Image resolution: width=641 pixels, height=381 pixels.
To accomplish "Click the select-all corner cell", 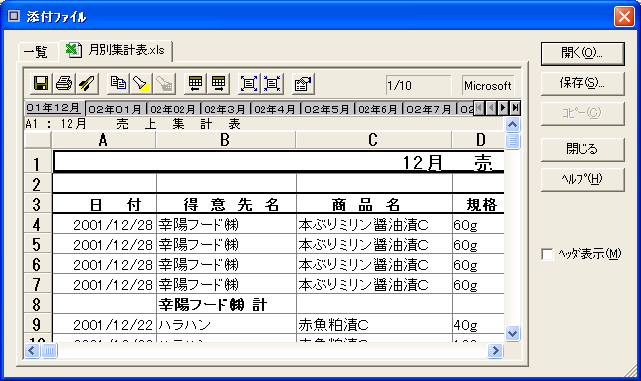I will click(38, 140).
